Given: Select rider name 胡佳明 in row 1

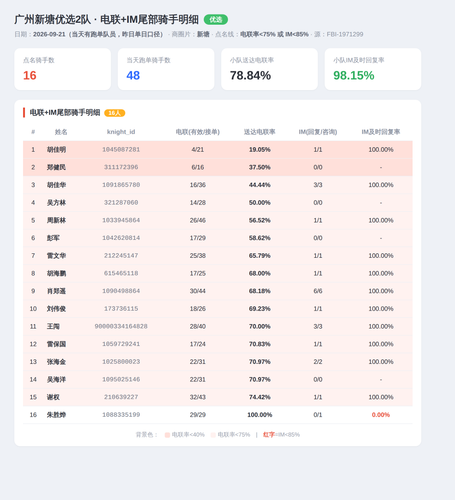Looking at the screenshot, I should point(56,150).
